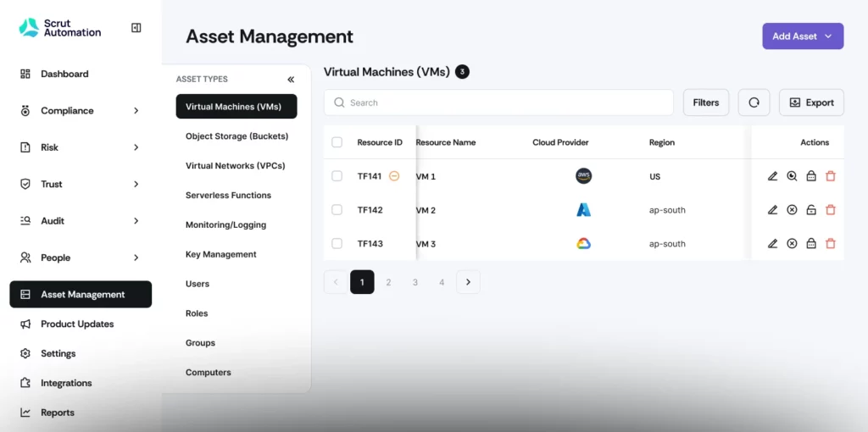The height and width of the screenshot is (432, 868).
Task: Click the asset Search field
Action: 498,102
